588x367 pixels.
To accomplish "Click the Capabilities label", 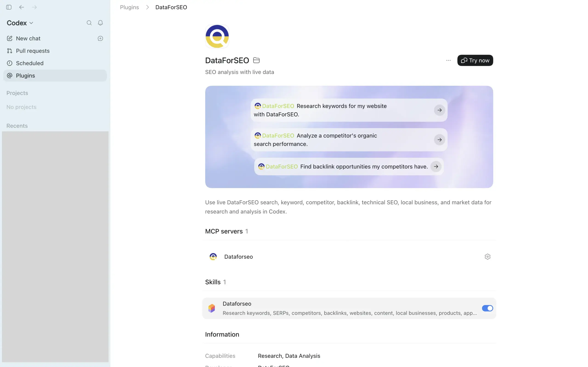I will 220,356.
